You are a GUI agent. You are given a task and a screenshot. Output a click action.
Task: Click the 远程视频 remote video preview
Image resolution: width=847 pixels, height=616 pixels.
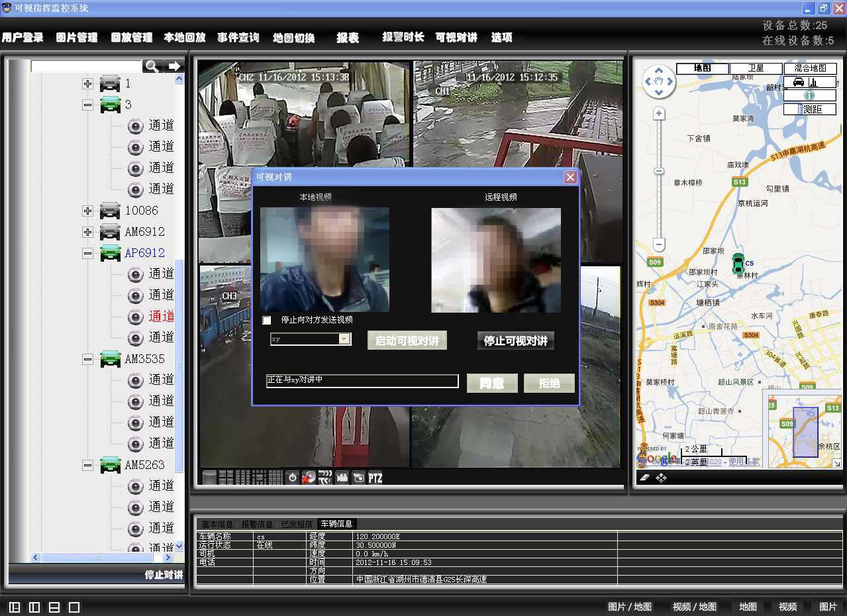pos(496,260)
